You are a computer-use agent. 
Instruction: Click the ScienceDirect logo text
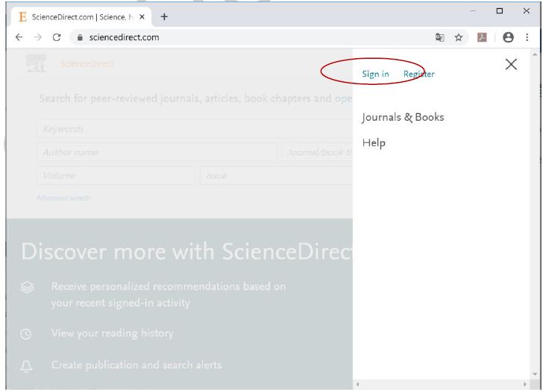click(x=87, y=63)
